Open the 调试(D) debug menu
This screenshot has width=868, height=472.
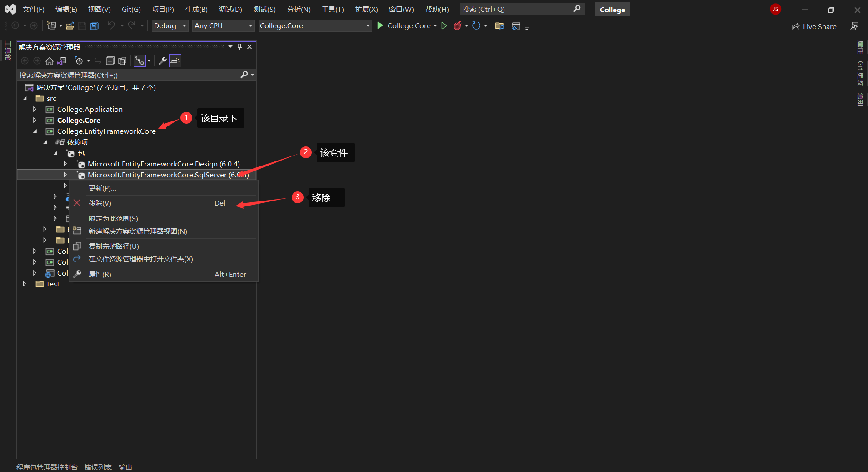pyautogui.click(x=230, y=10)
